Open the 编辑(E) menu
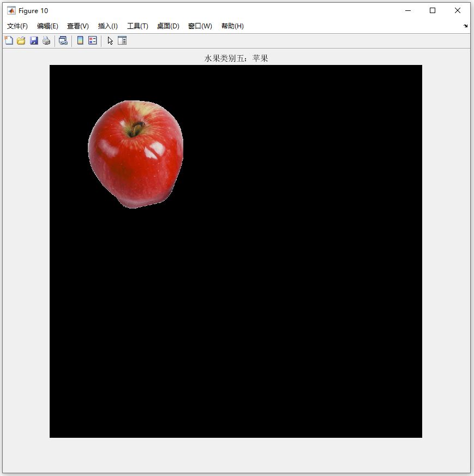The width and height of the screenshot is (474, 476). click(x=47, y=26)
